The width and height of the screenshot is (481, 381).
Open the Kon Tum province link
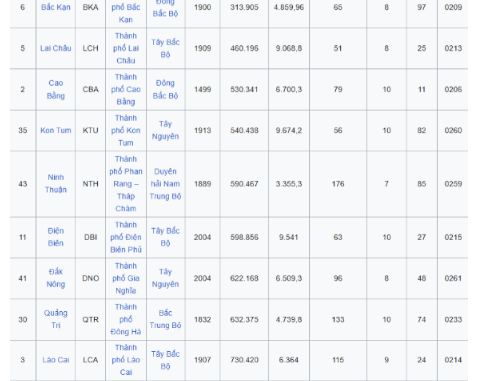pyautogui.click(x=56, y=130)
